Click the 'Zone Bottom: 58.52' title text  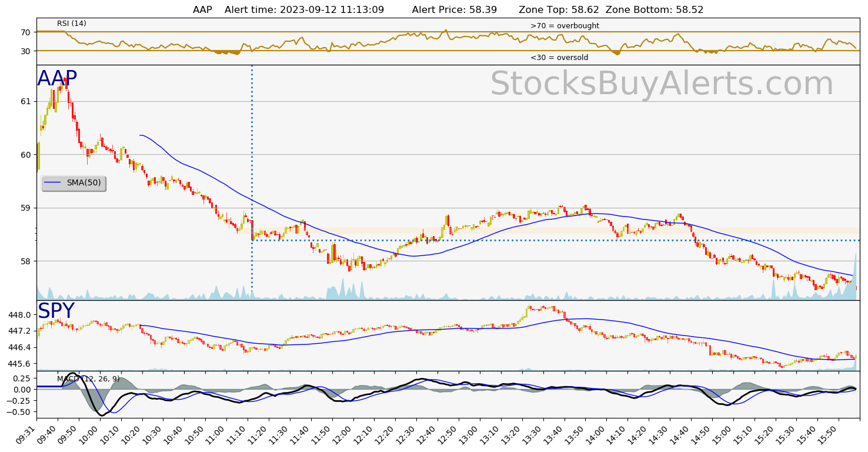pyautogui.click(x=655, y=10)
